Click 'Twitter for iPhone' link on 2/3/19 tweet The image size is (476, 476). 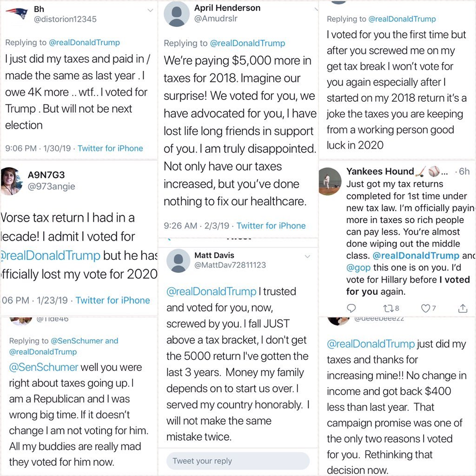[x=271, y=225]
